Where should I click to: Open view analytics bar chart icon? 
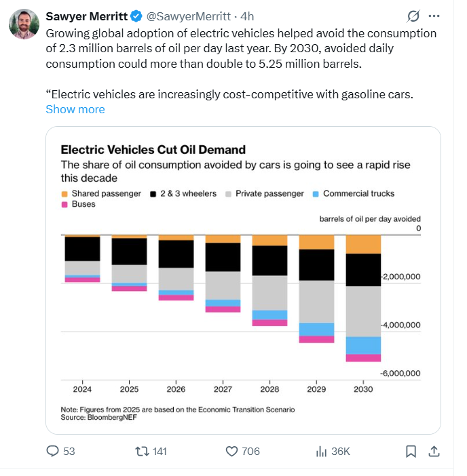pyautogui.click(x=322, y=451)
